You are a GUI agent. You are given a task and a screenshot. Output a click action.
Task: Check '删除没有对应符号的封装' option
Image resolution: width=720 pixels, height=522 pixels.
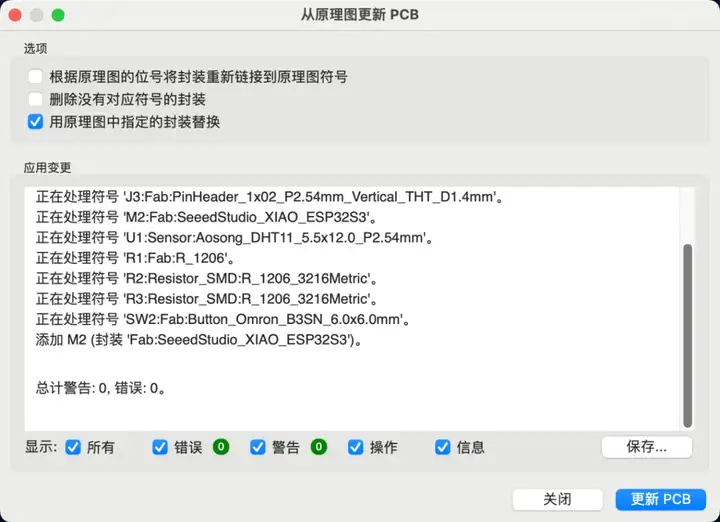[35, 99]
